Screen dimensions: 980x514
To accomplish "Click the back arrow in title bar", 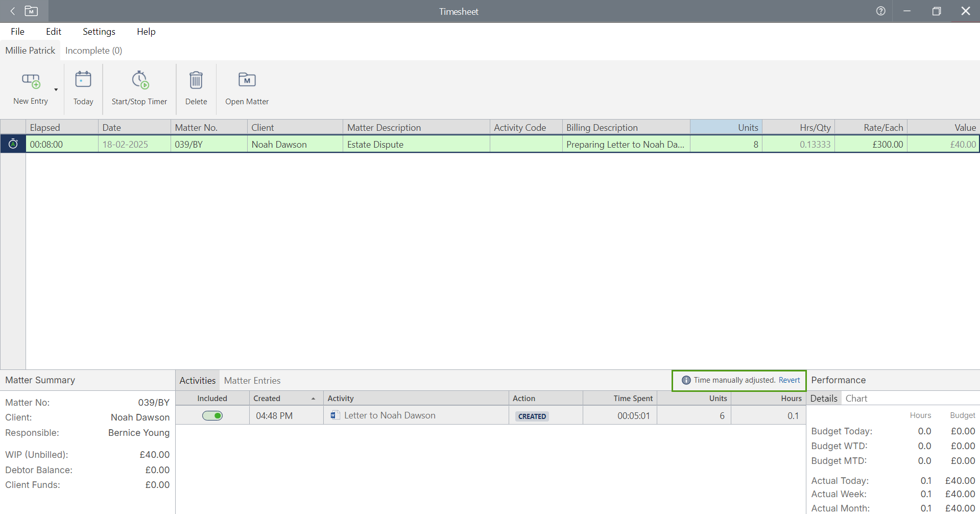I will click(13, 11).
